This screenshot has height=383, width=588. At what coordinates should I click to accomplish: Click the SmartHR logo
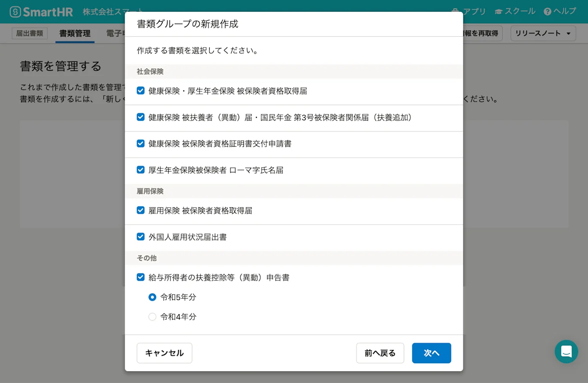pos(42,12)
